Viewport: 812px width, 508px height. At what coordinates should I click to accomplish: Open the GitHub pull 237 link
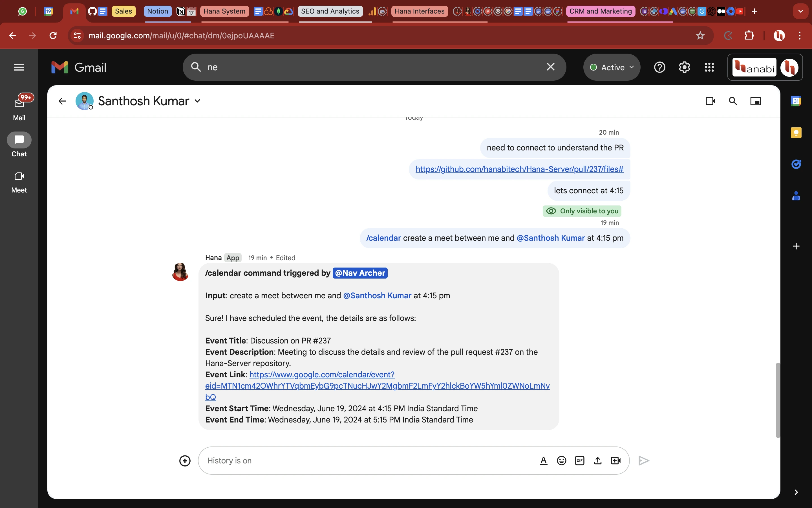point(519,169)
